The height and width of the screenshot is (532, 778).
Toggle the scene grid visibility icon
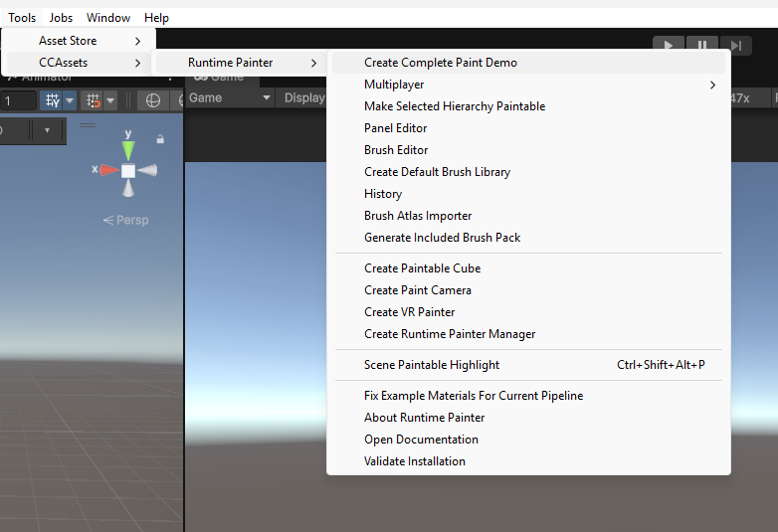52,100
